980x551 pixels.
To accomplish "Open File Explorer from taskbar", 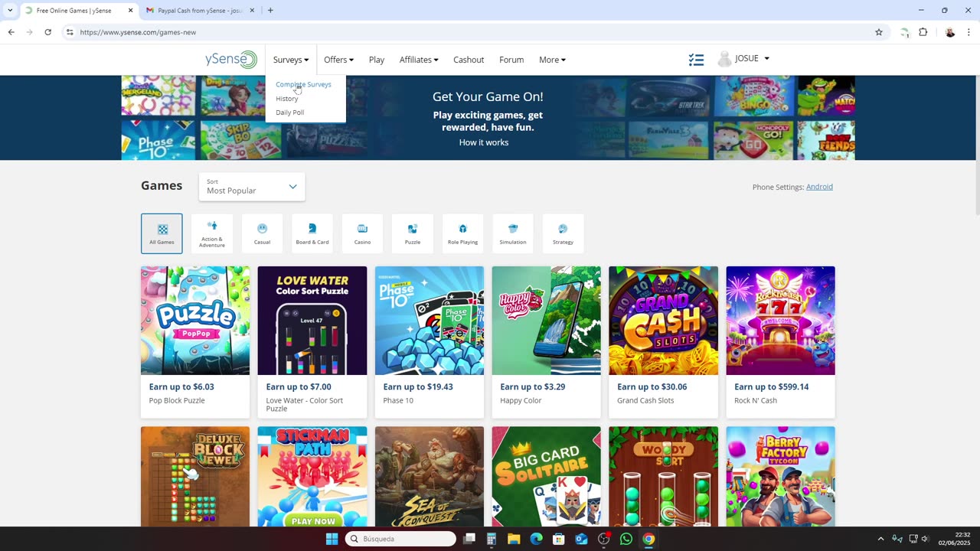I will point(514,539).
